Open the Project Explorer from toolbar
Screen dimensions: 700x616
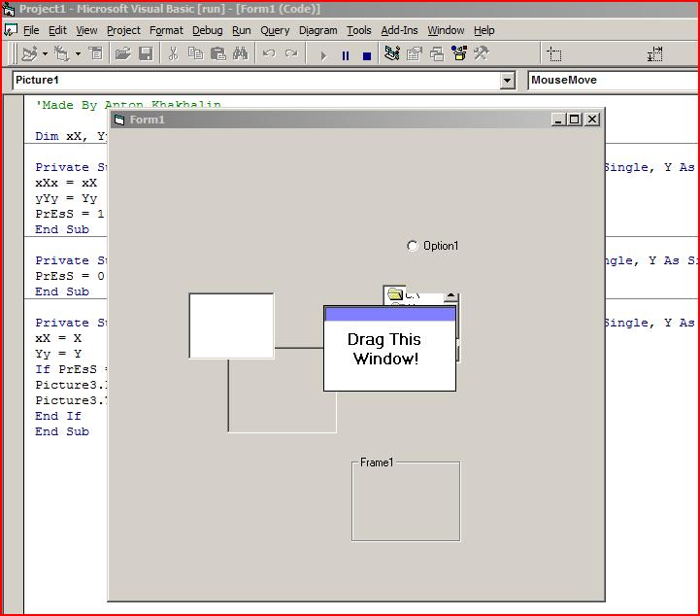tap(392, 54)
